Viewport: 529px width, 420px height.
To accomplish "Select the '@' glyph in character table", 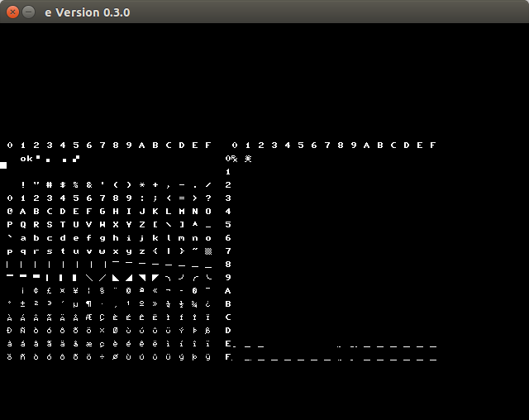I will click(x=10, y=212).
